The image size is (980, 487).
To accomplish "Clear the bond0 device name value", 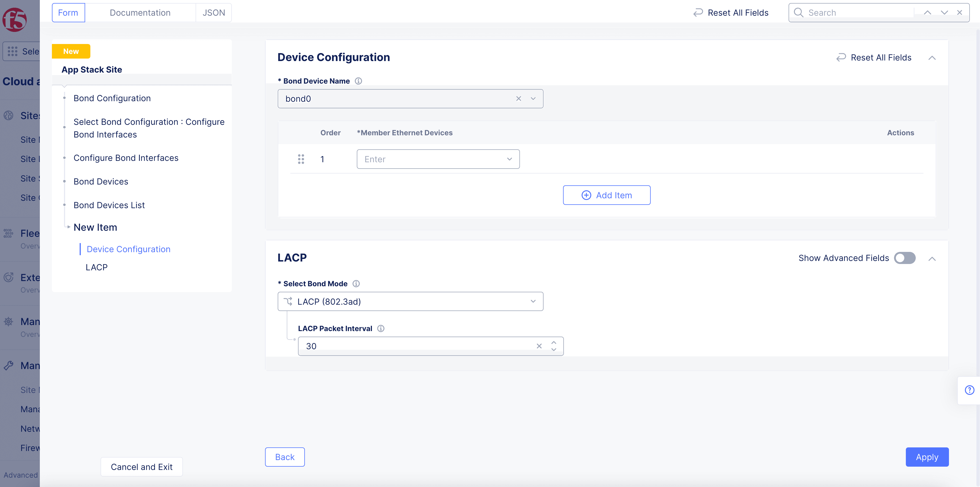I will [519, 99].
